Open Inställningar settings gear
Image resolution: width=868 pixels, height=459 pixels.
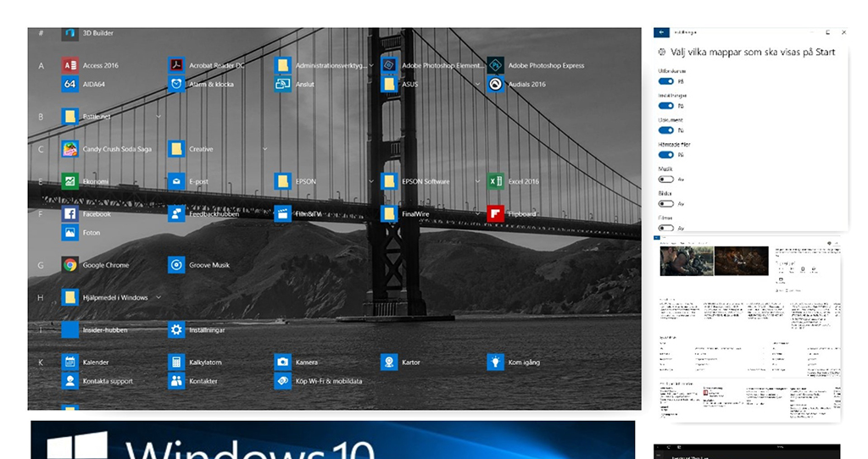pos(197,330)
